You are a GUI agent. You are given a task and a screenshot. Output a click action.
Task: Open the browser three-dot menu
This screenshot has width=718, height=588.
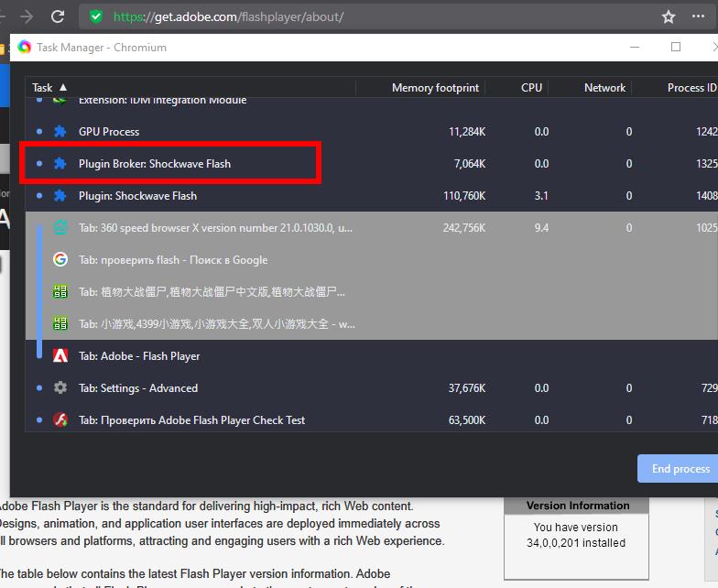pos(698,16)
